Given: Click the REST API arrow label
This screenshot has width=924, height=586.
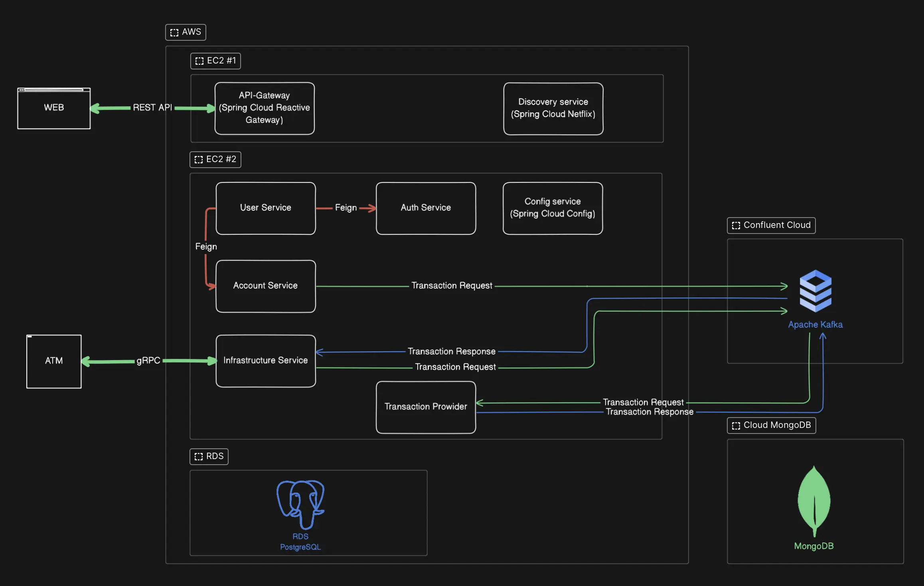Looking at the screenshot, I should click(152, 108).
